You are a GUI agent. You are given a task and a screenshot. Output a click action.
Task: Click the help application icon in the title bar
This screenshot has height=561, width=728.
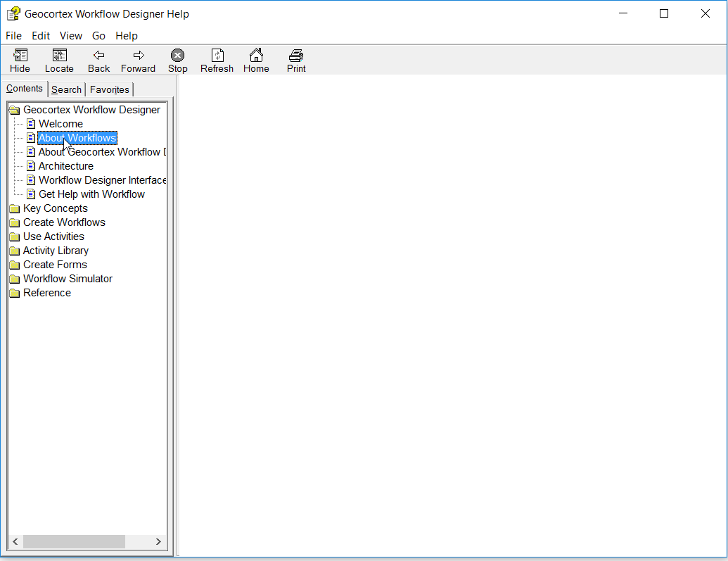point(13,14)
